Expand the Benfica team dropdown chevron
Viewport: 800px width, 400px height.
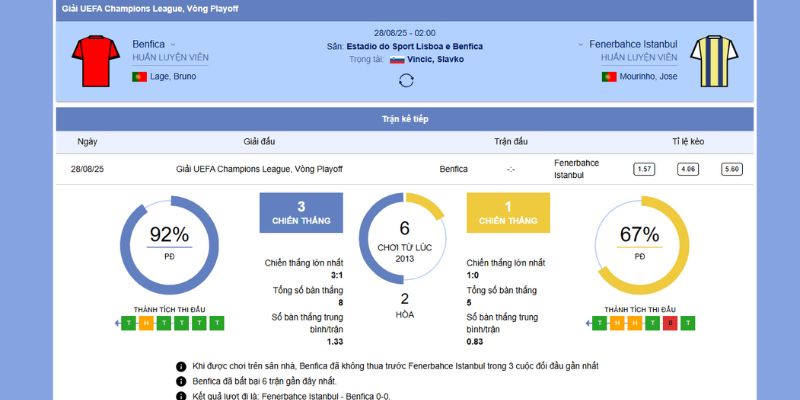[x=173, y=44]
